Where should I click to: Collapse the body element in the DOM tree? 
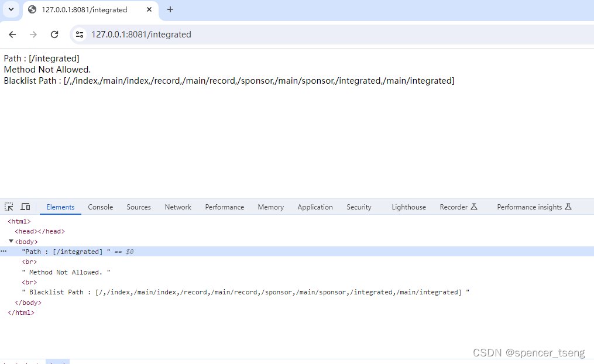click(11, 241)
